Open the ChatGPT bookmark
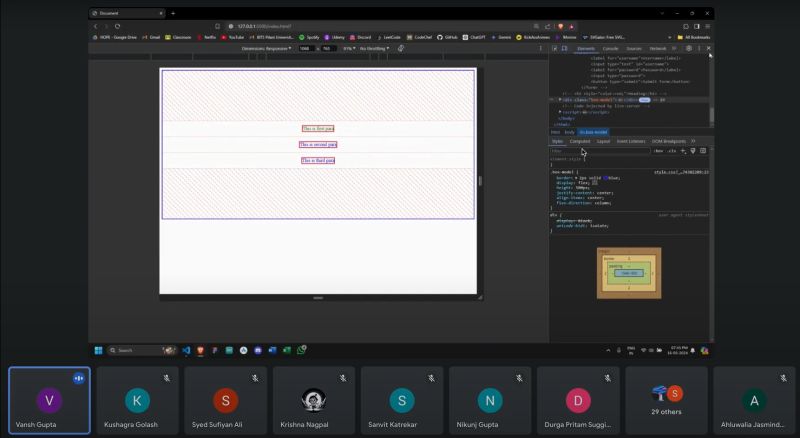Viewport: 800px width, 438px height. point(474,37)
